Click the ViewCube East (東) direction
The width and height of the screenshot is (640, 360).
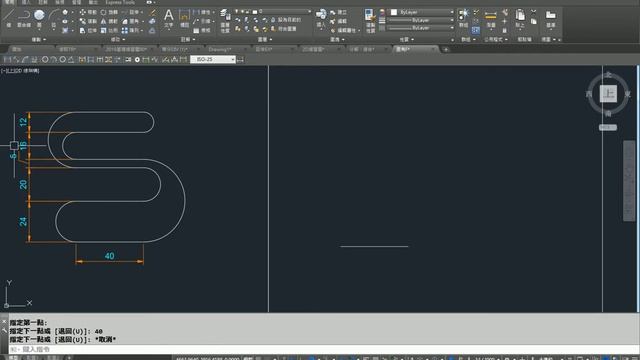point(627,94)
